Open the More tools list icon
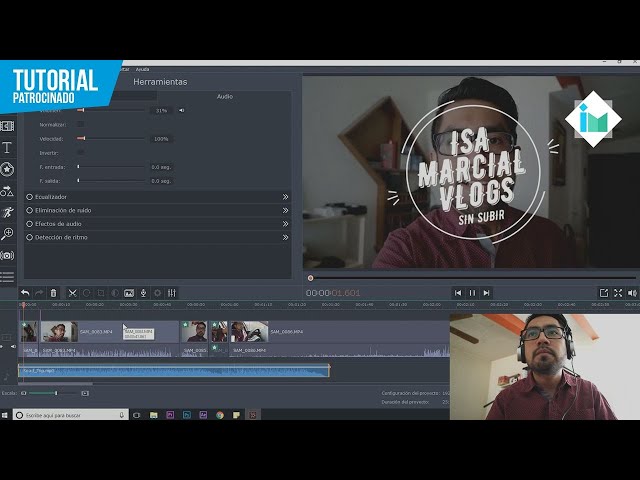Screen dimensions: 640x480 tap(7, 277)
